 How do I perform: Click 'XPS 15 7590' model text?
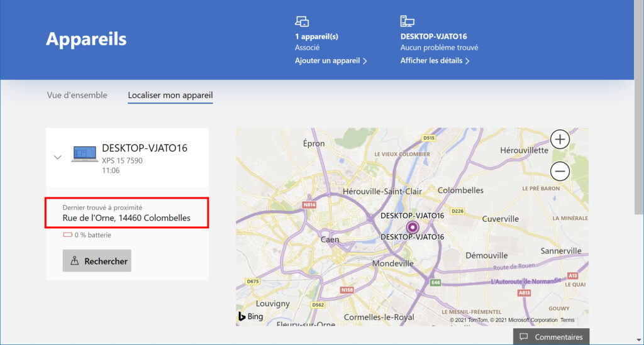(122, 160)
